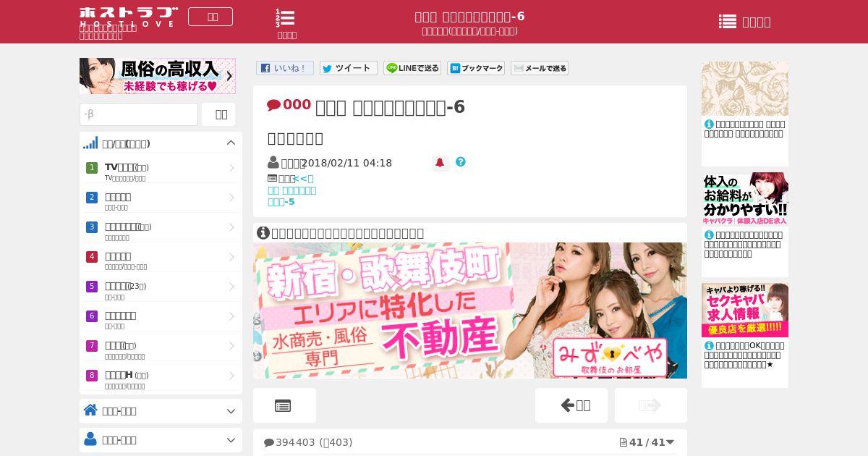Open ranking item number 6
868x456 pixels.
coord(161,320)
